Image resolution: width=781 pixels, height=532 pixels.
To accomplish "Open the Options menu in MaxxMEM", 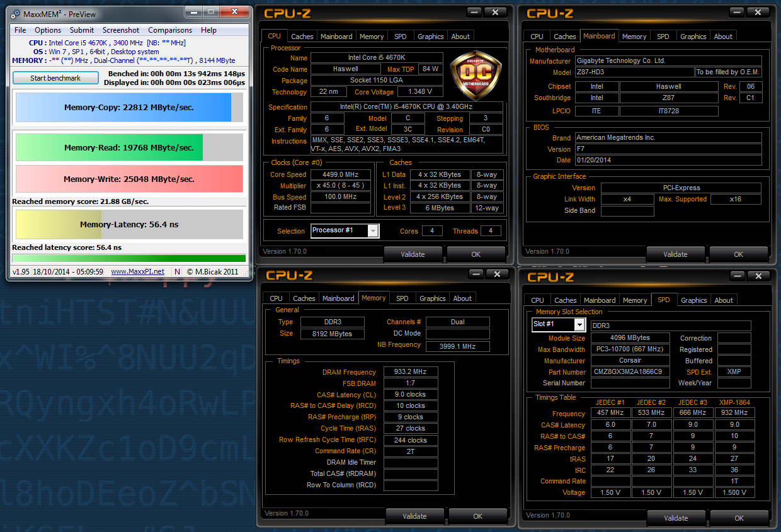I will tap(48, 30).
